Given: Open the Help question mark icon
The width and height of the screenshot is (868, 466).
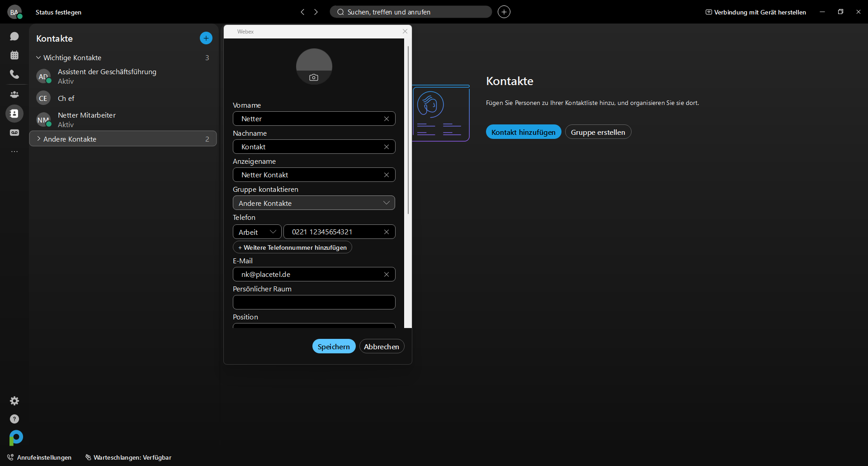Looking at the screenshot, I should (x=14, y=419).
